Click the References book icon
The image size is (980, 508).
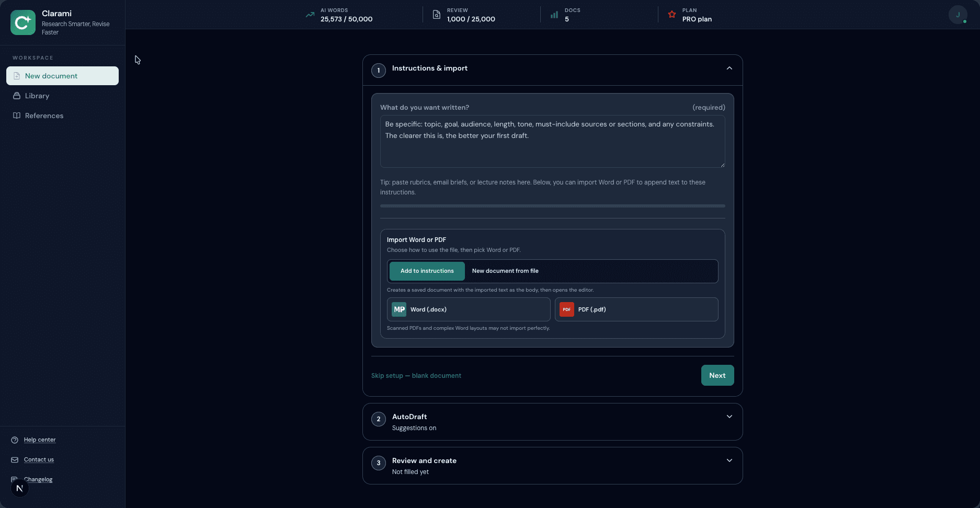coord(16,116)
